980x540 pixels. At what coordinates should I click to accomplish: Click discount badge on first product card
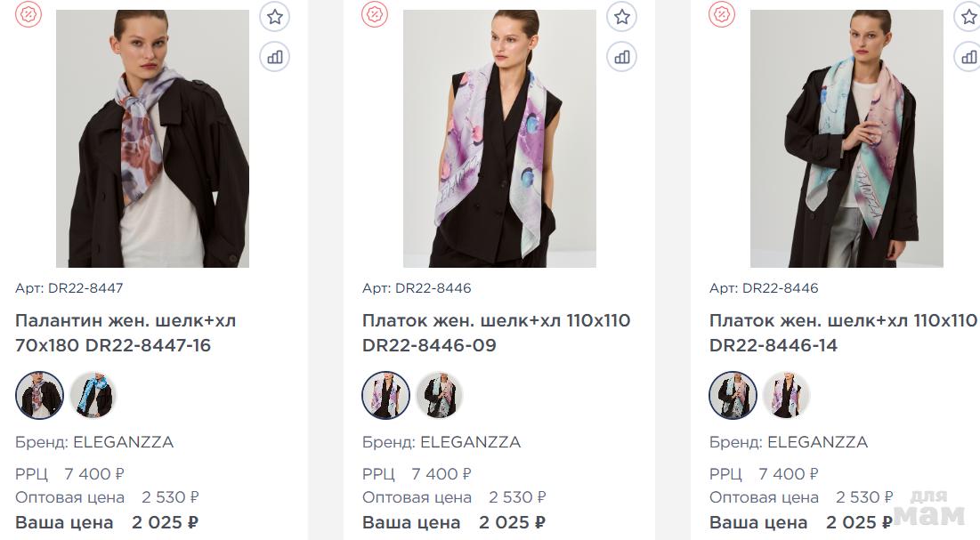[29, 14]
